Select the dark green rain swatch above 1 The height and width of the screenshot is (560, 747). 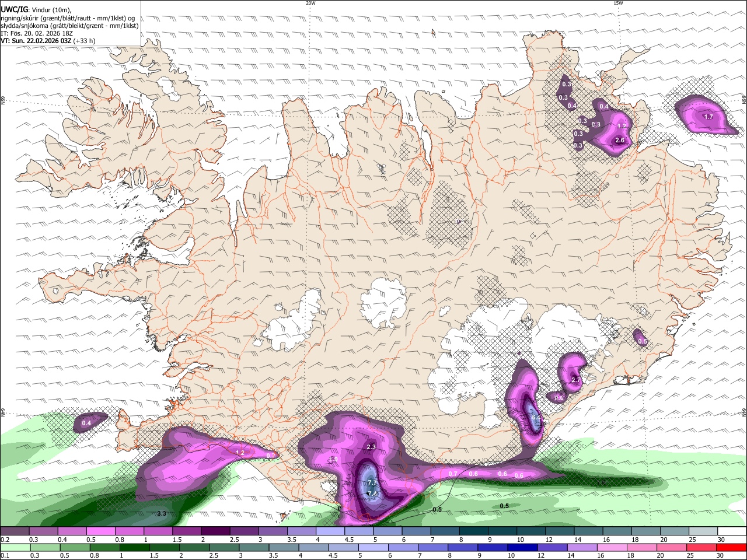[x=134, y=547]
